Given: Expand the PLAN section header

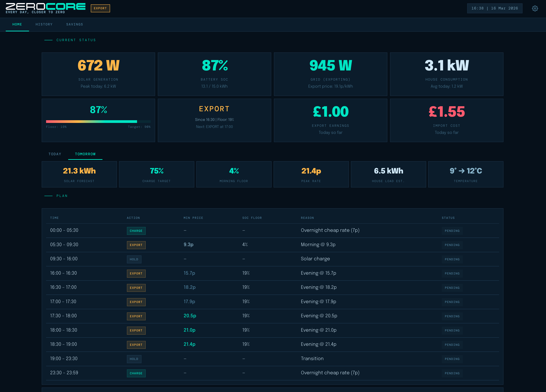Looking at the screenshot, I should tap(62, 196).
